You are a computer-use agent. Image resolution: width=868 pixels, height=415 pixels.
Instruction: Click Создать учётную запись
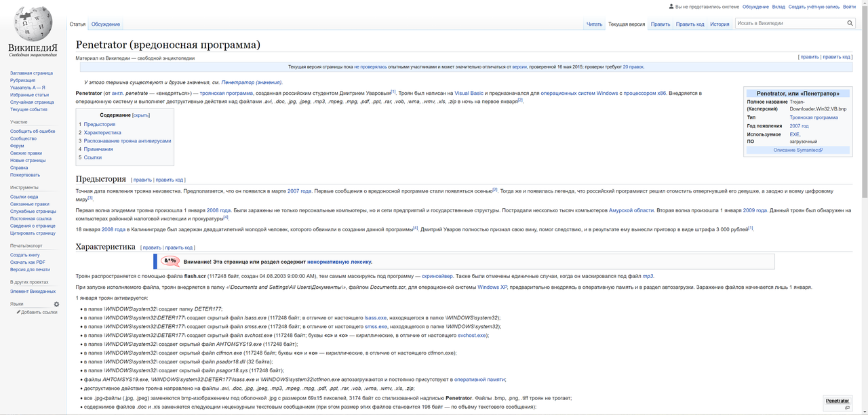[x=814, y=7]
